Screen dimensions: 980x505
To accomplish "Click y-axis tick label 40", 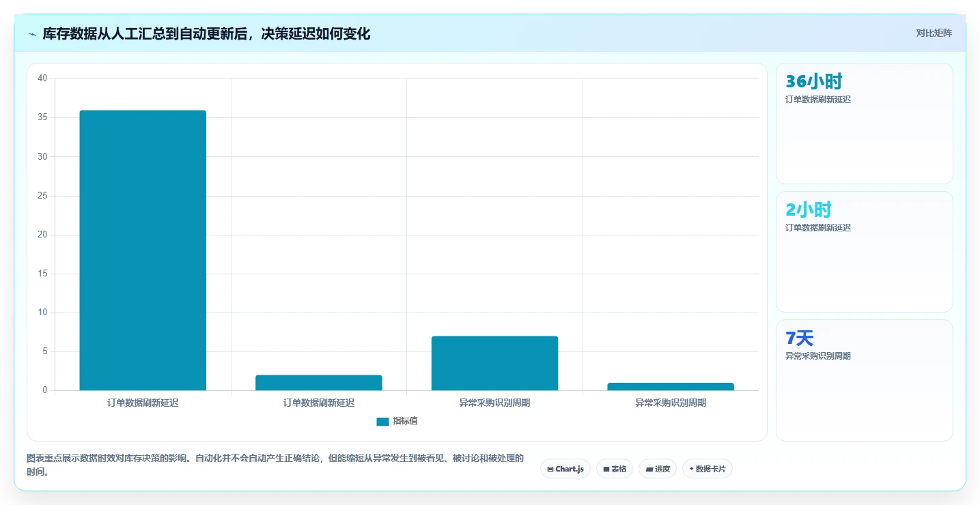I will pos(42,78).
